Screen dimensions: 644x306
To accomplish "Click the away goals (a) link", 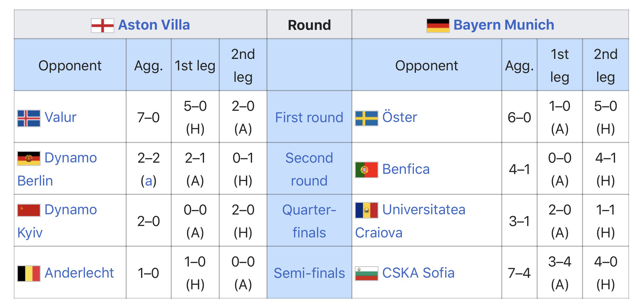I will click(149, 181).
